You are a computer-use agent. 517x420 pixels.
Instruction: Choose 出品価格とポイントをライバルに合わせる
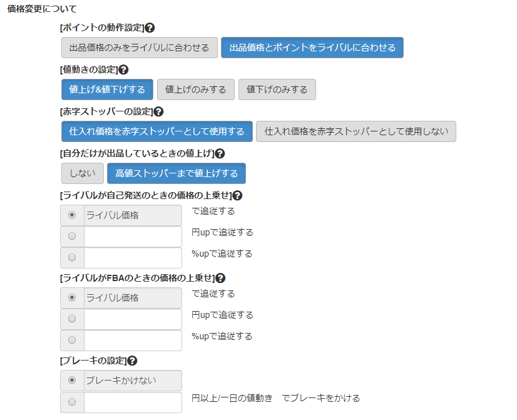312,48
